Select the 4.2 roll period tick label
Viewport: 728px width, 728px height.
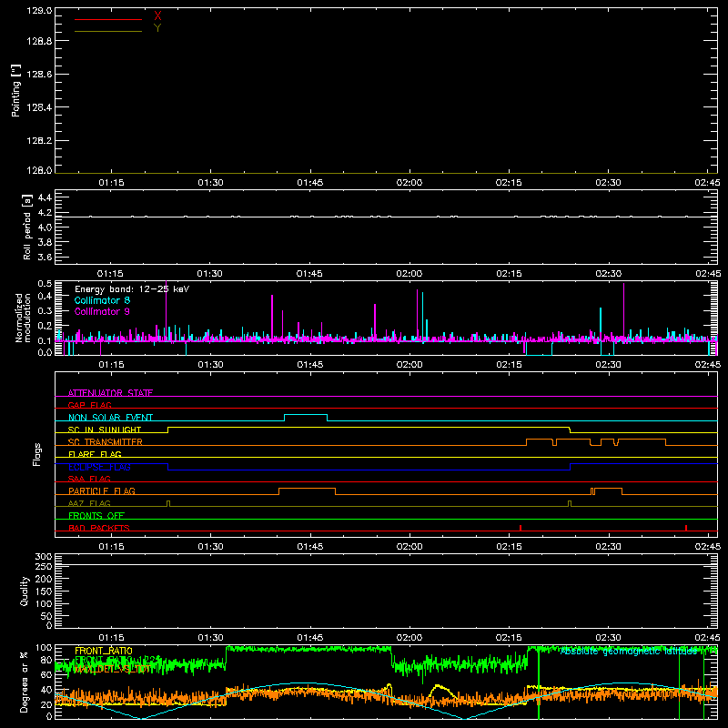pyautogui.click(x=45, y=213)
